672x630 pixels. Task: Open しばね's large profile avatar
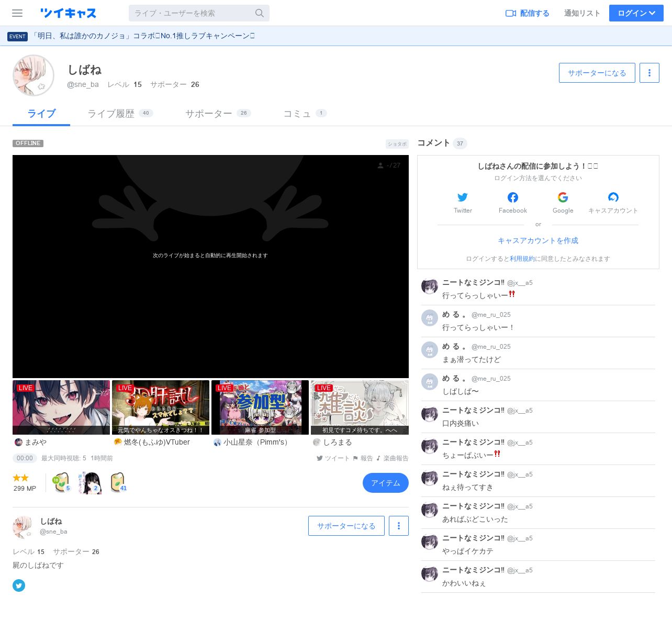(33, 75)
